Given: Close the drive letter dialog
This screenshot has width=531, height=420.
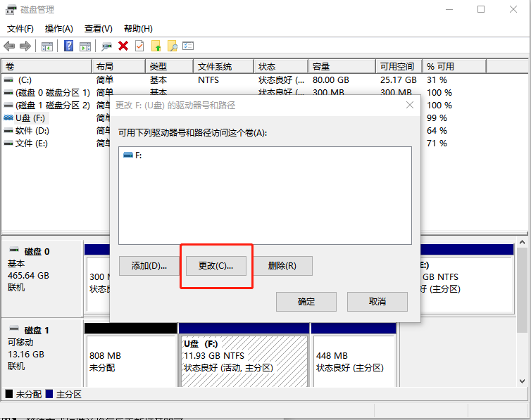Looking at the screenshot, I should tap(410, 105).
